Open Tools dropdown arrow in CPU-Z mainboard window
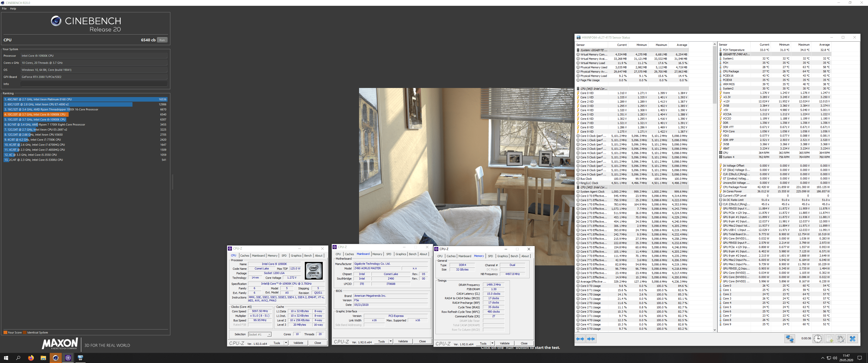 (x=391, y=342)
